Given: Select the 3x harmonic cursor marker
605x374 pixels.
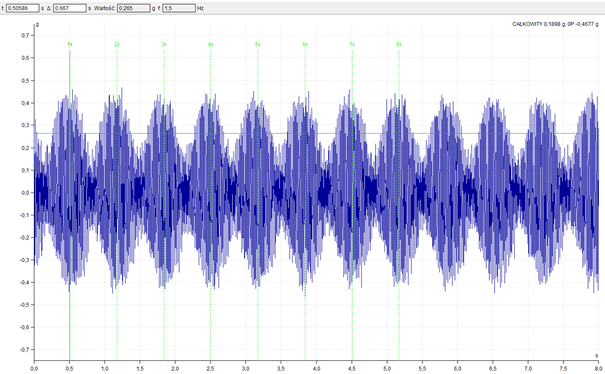Looking at the screenshot, I should (164, 44).
